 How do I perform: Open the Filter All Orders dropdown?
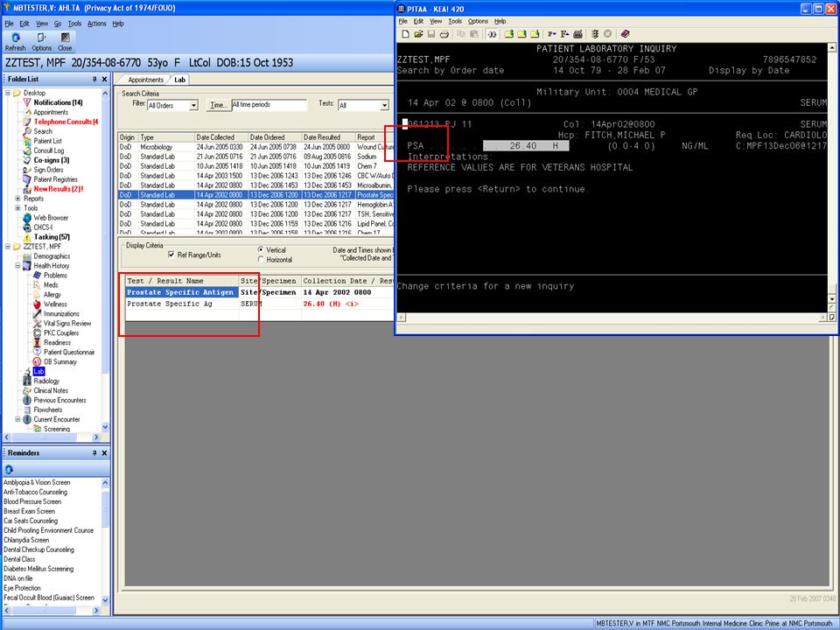point(193,106)
